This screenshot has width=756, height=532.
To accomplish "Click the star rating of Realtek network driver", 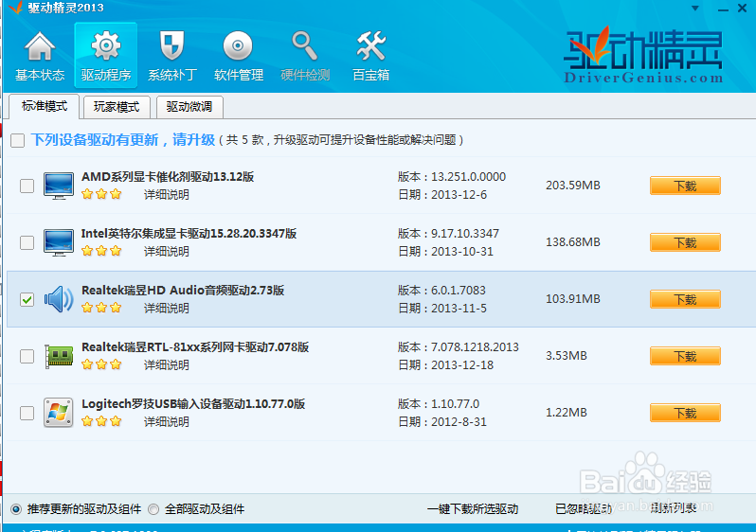I will pyautogui.click(x=101, y=364).
